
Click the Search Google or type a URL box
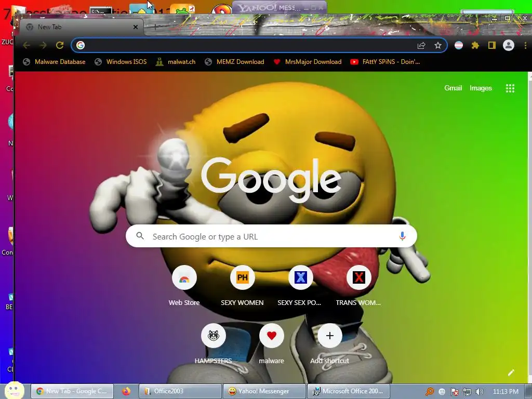271,236
